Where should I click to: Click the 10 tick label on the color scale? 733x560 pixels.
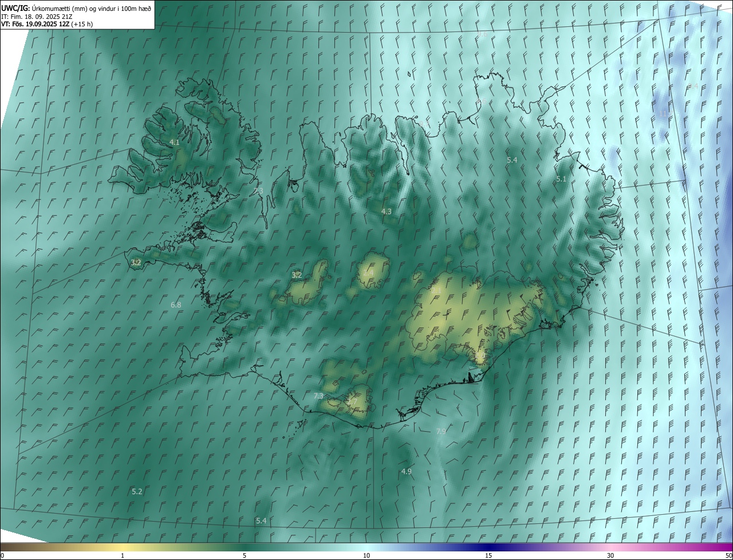click(366, 556)
